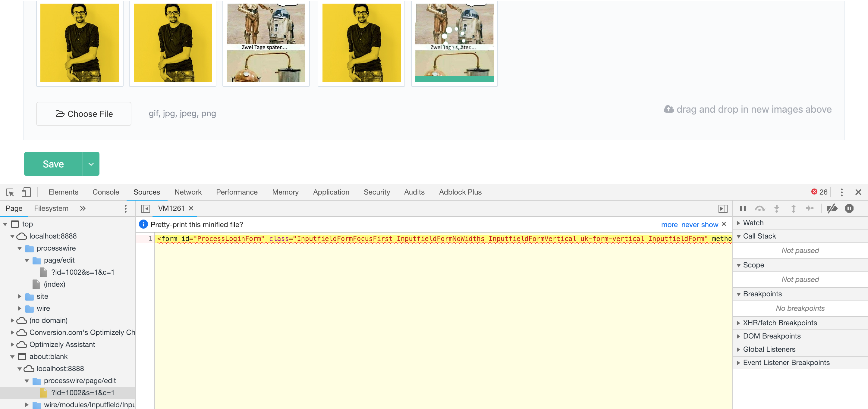Open the Console panel

105,192
